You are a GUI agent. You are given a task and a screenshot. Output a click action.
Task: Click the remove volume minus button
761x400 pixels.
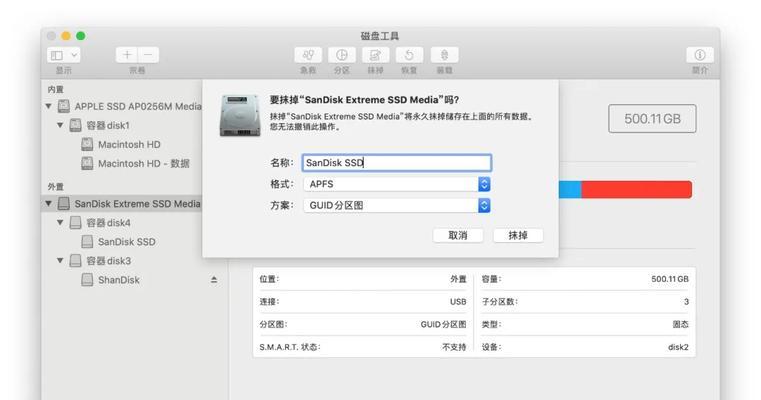[x=148, y=55]
